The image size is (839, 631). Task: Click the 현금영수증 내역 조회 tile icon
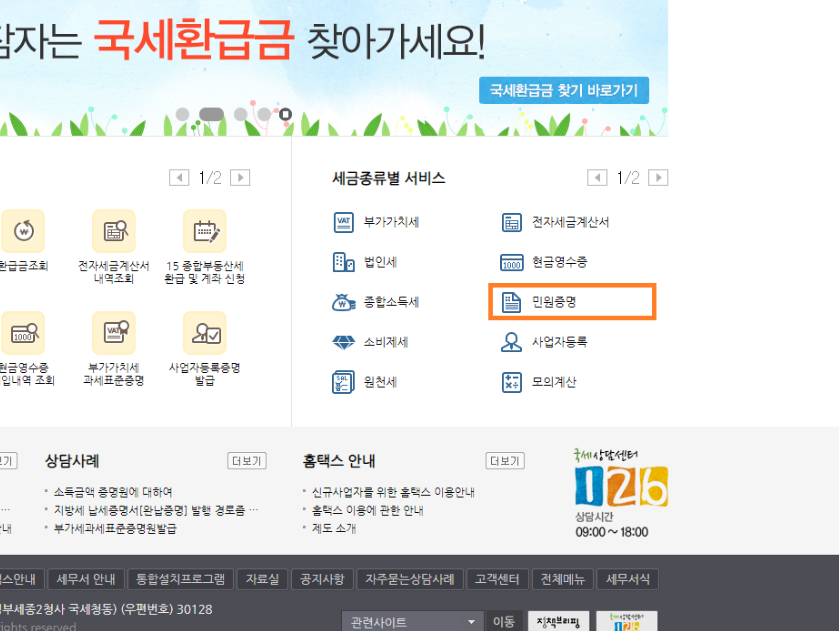[x=22, y=333]
